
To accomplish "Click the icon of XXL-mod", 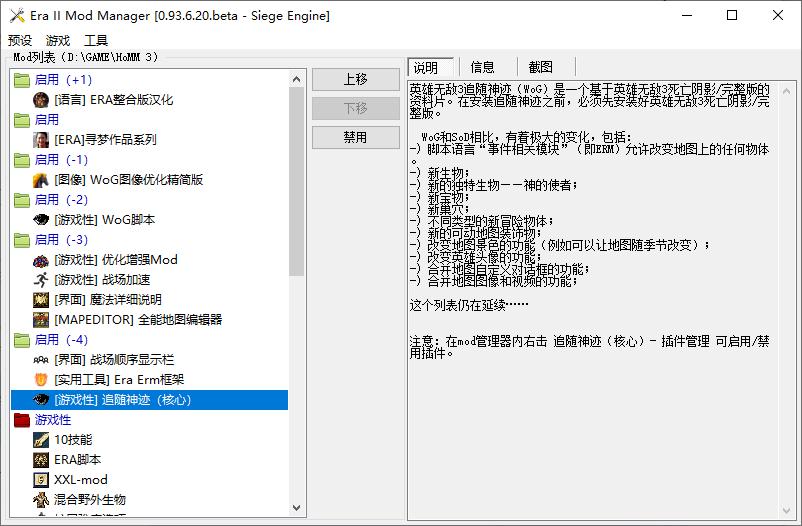I will pos(41,479).
